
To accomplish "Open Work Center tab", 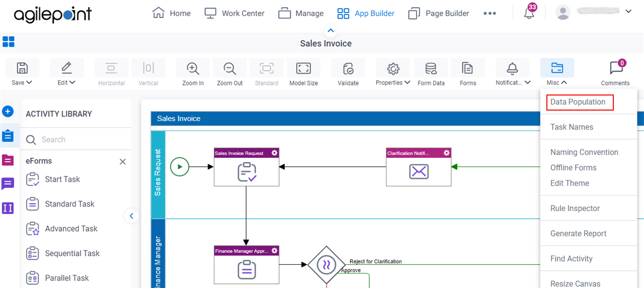I will (234, 13).
